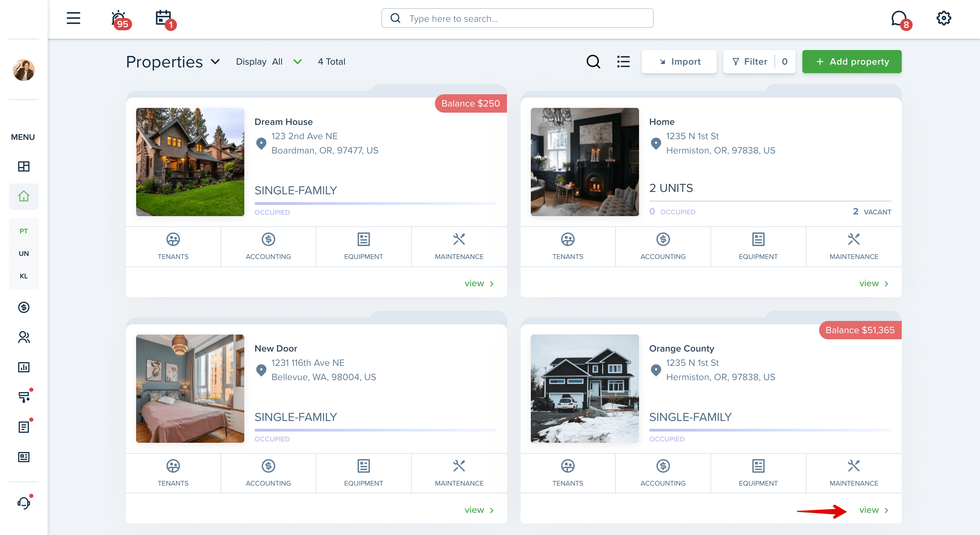
Task: Open Orange County property photo
Action: click(x=585, y=389)
